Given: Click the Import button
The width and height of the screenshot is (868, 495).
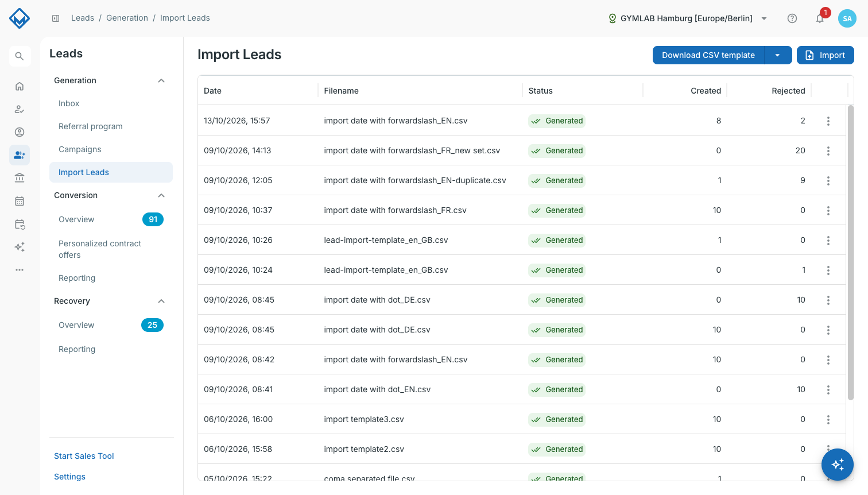Looking at the screenshot, I should click(826, 55).
